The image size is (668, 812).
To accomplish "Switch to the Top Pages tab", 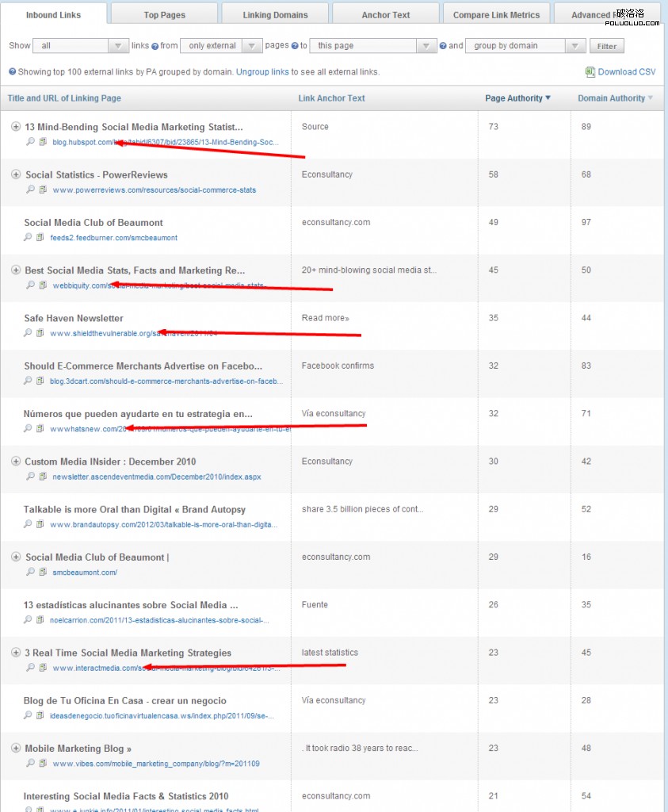I will [x=163, y=14].
